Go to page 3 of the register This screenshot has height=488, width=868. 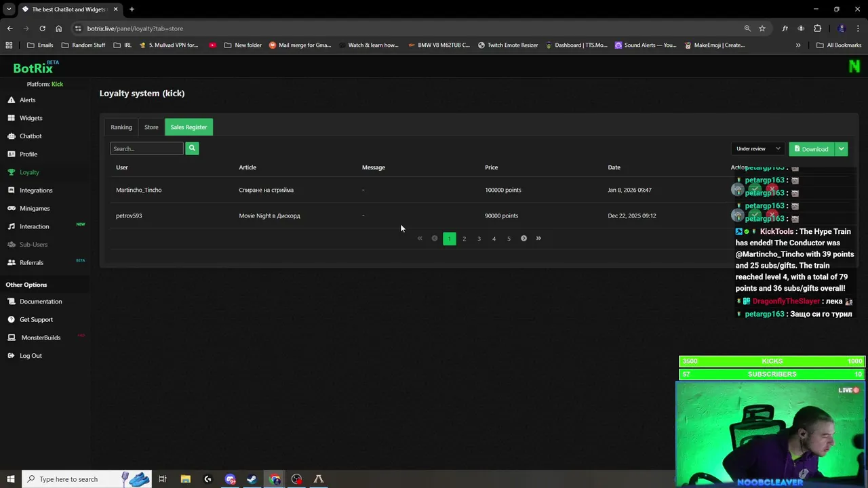pos(479,239)
